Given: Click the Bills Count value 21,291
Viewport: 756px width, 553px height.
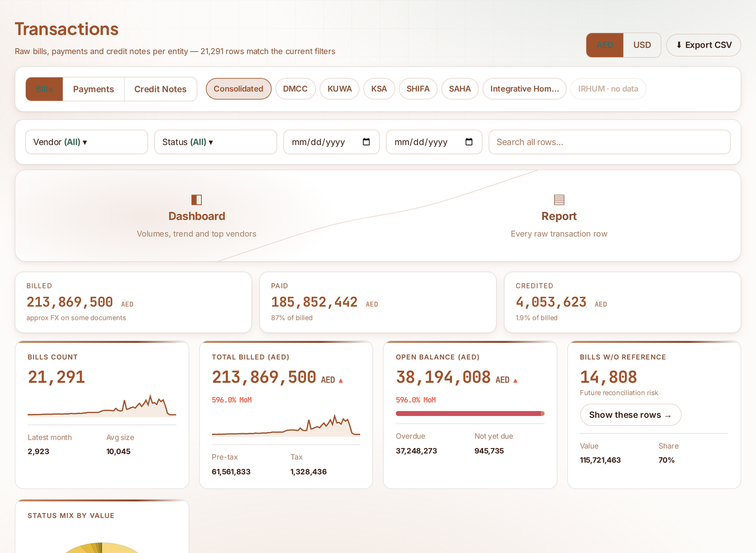Looking at the screenshot, I should coord(56,377).
